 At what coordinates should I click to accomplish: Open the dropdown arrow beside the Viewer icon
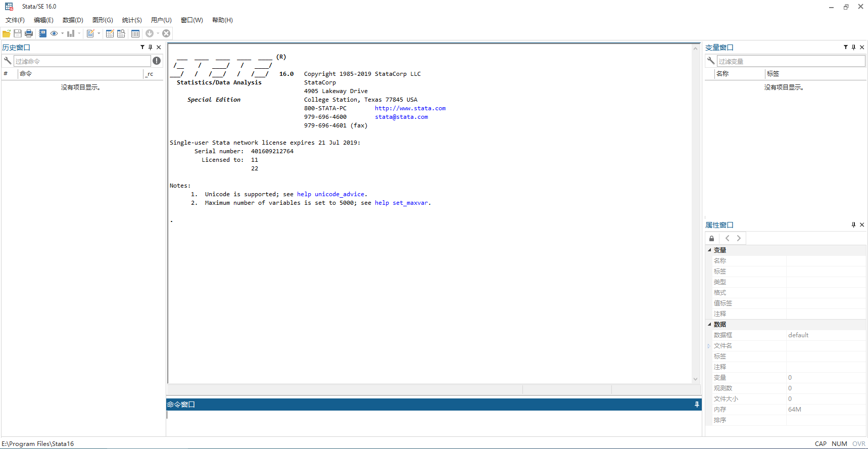coord(62,33)
